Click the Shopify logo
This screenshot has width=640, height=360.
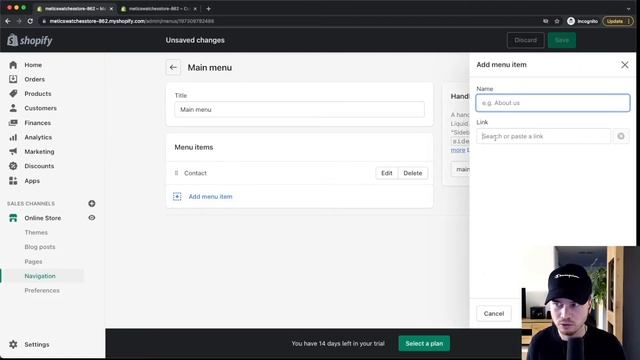point(30,40)
